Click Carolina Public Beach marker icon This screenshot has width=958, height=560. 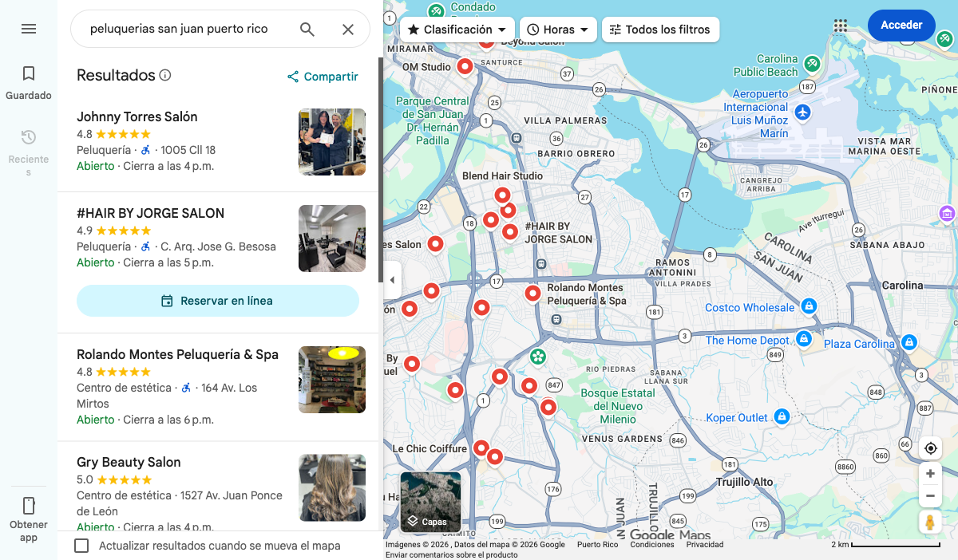[812, 63]
